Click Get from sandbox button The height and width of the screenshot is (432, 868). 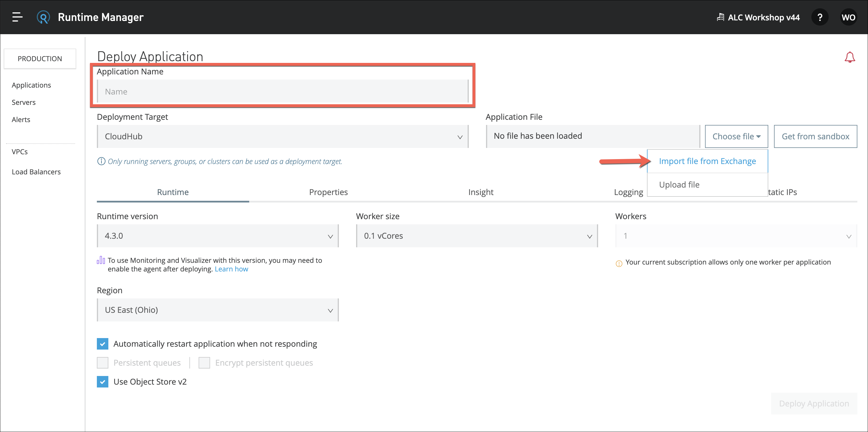pyautogui.click(x=815, y=136)
